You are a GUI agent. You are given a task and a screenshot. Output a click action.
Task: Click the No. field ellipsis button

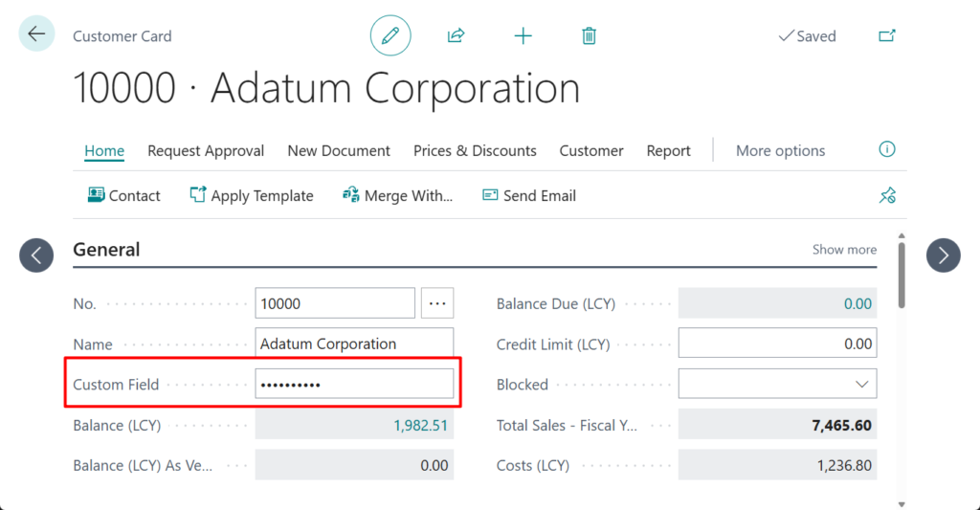(437, 303)
